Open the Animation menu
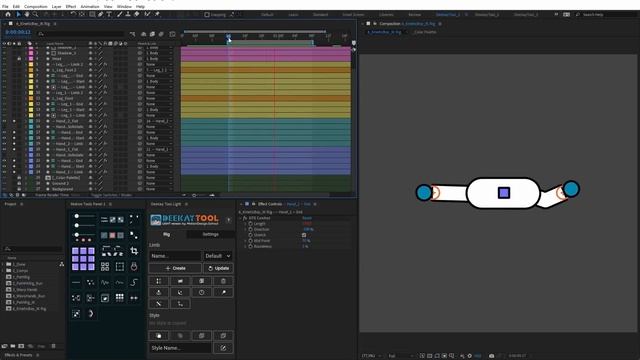This screenshot has height=360, width=640. pos(90,7)
